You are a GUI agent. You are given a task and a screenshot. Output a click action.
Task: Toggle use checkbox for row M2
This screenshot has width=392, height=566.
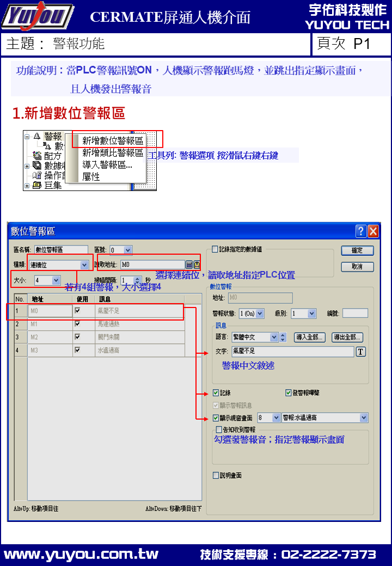click(x=77, y=337)
